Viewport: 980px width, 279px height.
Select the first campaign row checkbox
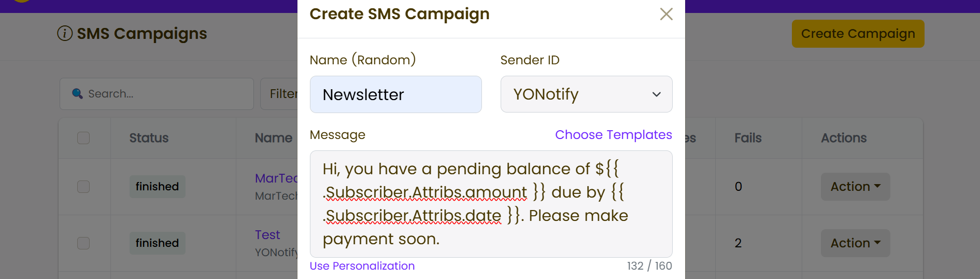coord(83,187)
